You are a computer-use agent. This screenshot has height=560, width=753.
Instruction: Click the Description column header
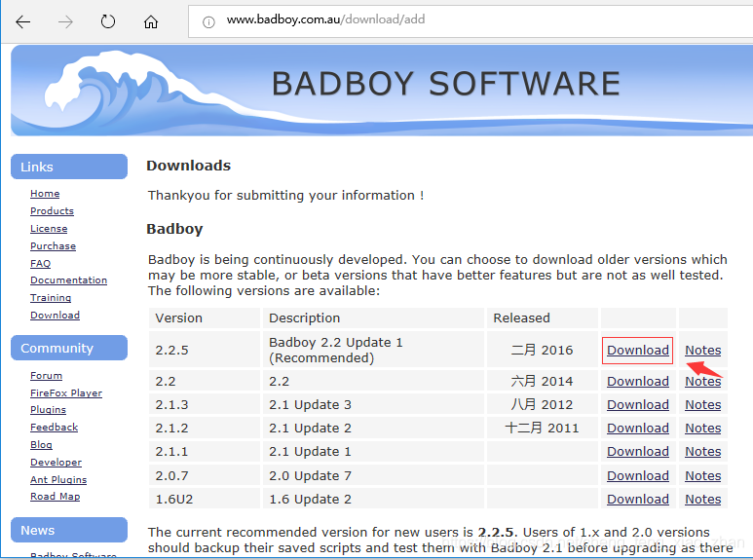coord(372,317)
